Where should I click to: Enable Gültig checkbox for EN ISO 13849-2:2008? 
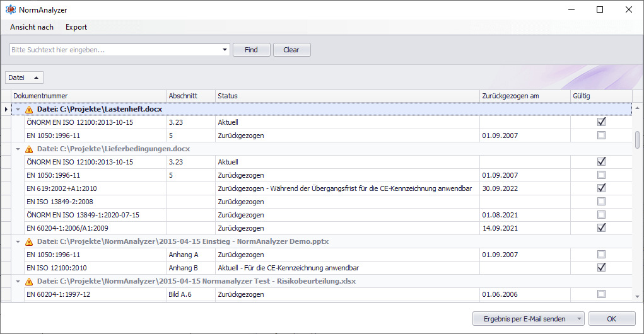click(601, 202)
